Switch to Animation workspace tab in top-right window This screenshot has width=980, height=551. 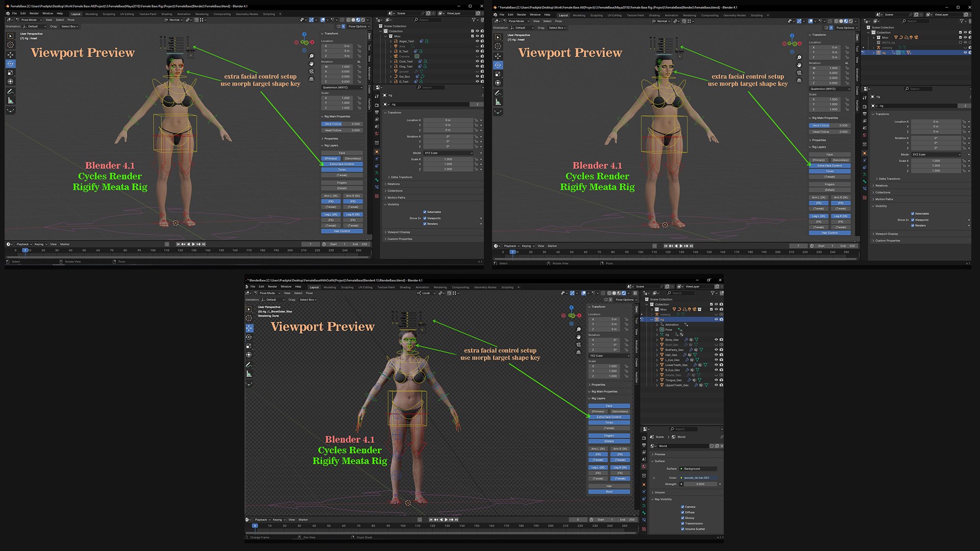tap(672, 15)
